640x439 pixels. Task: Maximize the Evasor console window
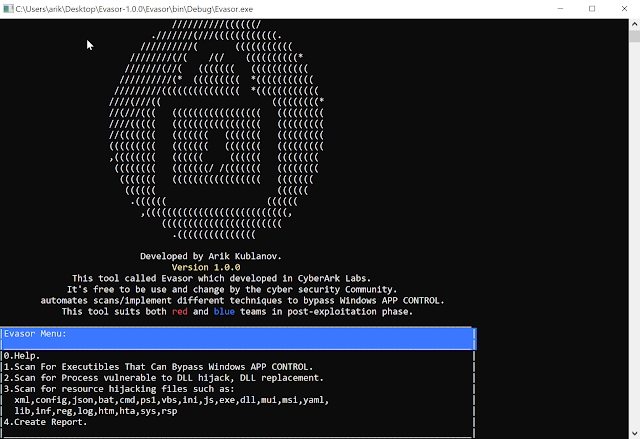[592, 9]
